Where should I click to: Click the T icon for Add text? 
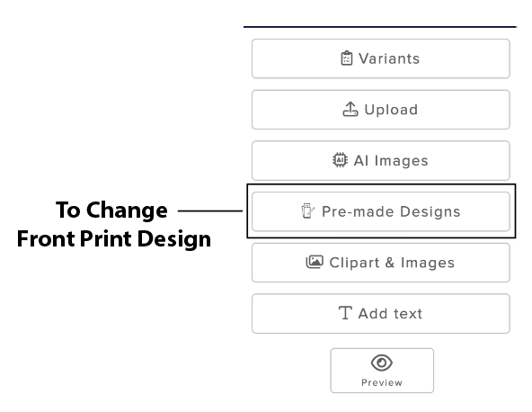click(x=345, y=313)
